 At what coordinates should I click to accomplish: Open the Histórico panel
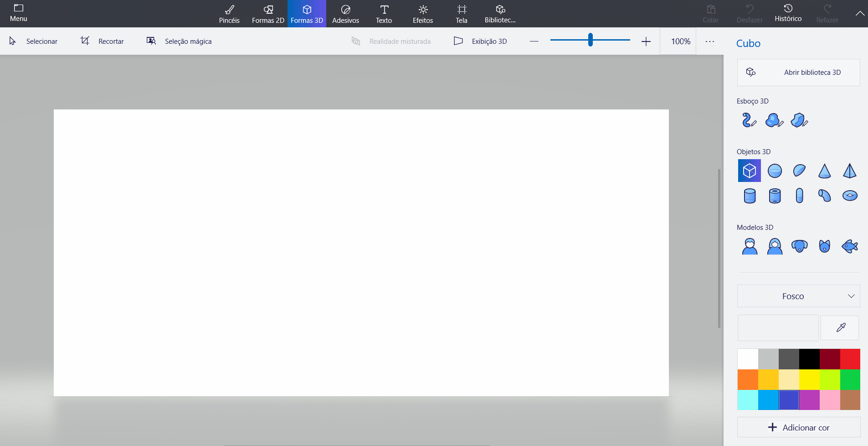788,14
